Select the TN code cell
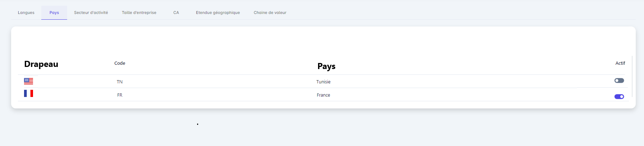This screenshot has height=146, width=644. pyautogui.click(x=120, y=82)
